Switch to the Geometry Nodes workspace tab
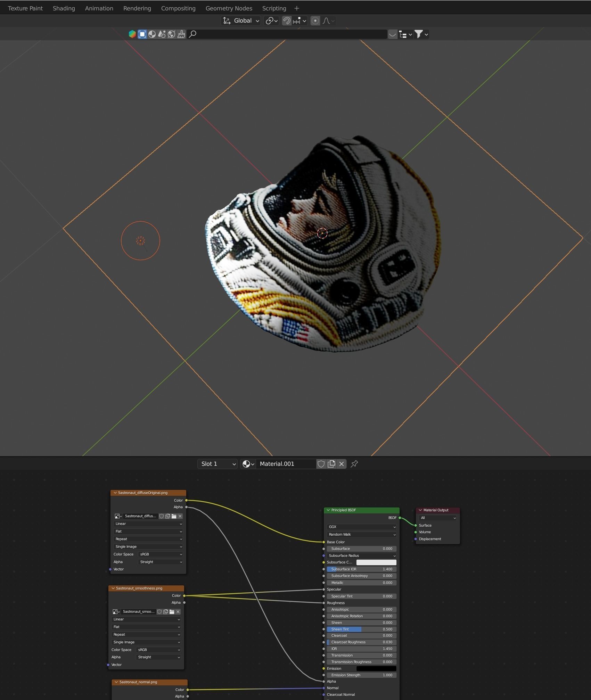This screenshot has width=591, height=700. click(x=229, y=8)
